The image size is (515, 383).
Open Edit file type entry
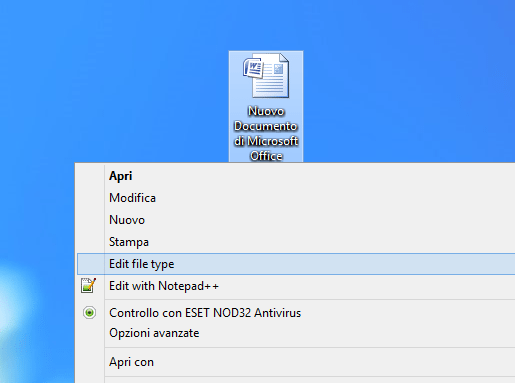pyautogui.click(x=296, y=264)
